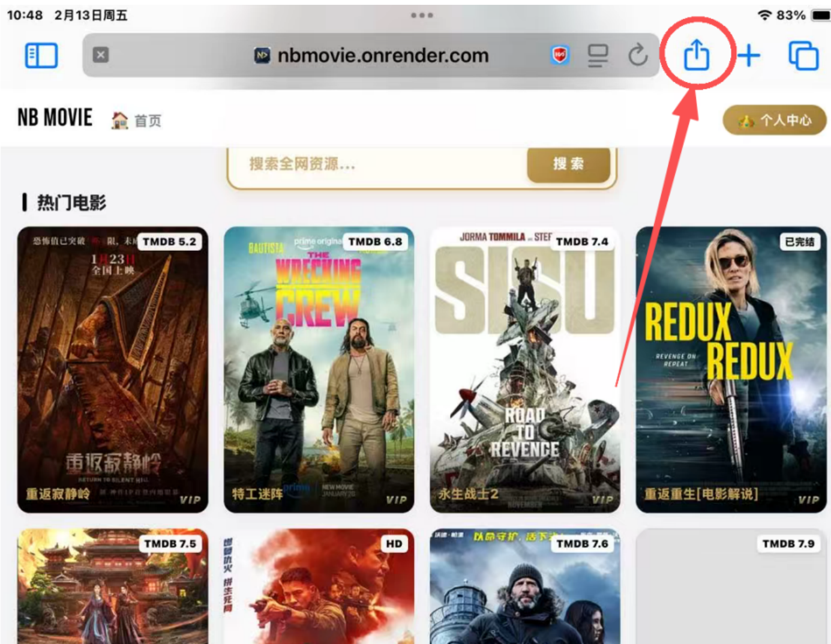This screenshot has width=831, height=644.
Task: Add a new tab with plus icon
Action: [749, 56]
